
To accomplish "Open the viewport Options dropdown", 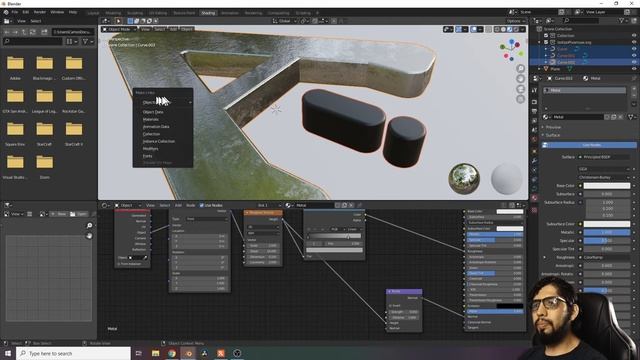I will pos(516,21).
